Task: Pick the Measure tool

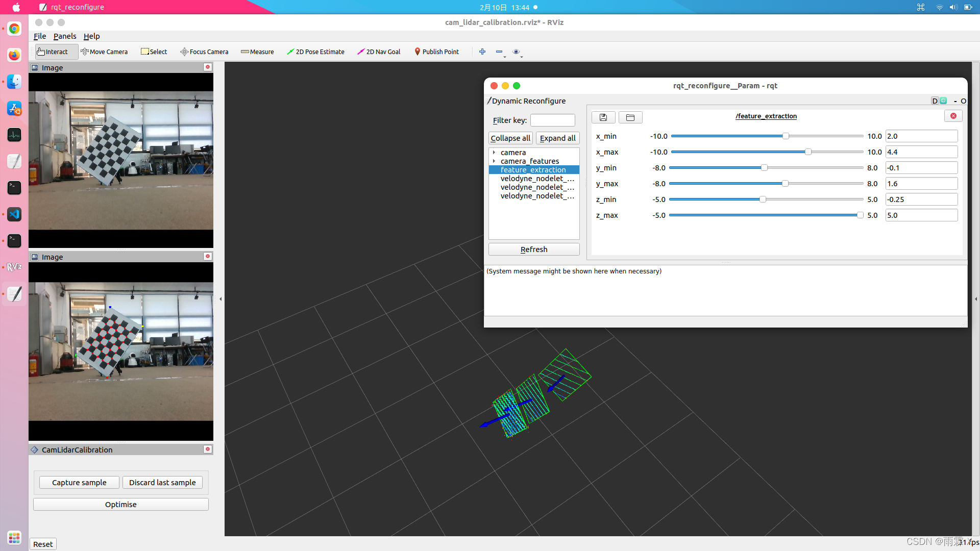Action: coord(257,52)
